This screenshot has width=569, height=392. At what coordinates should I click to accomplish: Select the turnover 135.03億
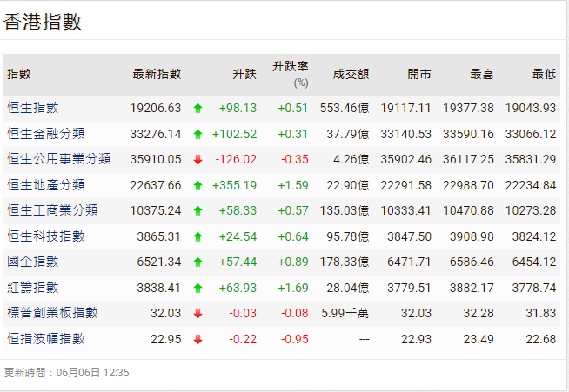pyautogui.click(x=345, y=210)
